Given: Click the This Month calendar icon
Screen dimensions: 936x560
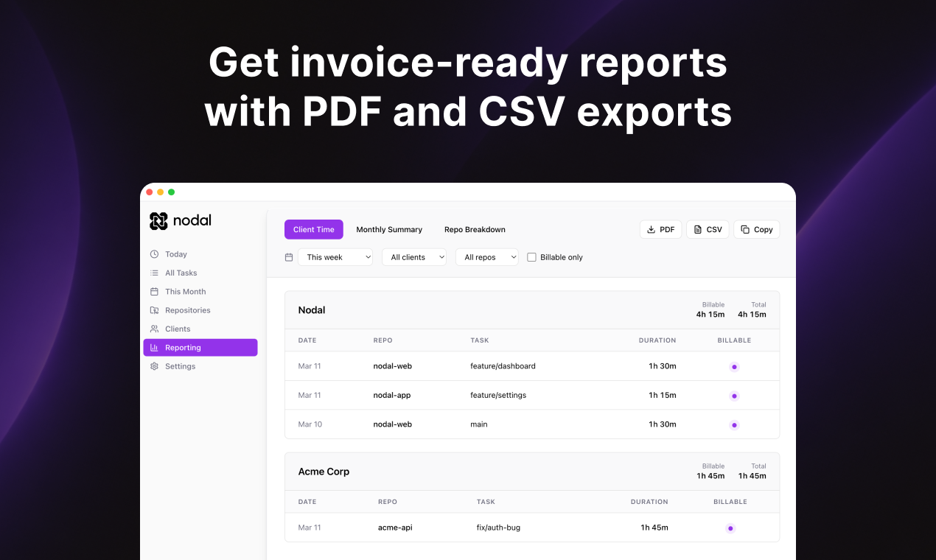Looking at the screenshot, I should click(x=154, y=292).
